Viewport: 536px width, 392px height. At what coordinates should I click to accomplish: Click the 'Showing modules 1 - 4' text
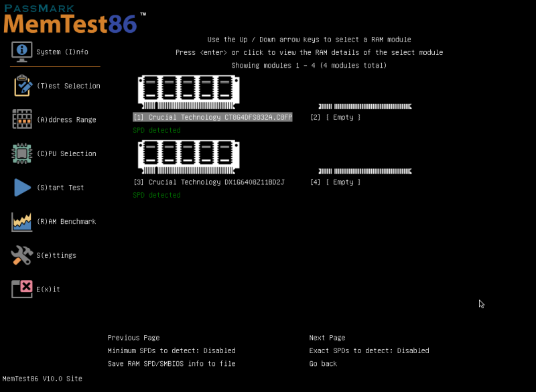[x=309, y=65]
